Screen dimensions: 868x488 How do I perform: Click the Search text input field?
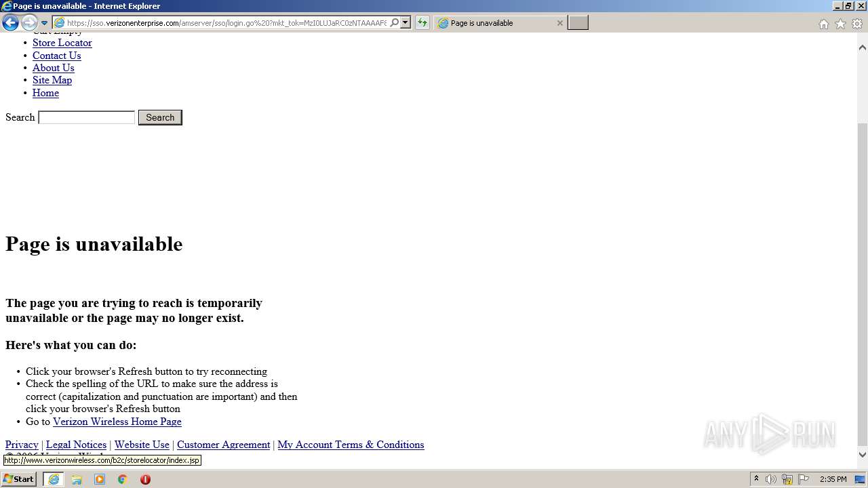click(x=87, y=117)
